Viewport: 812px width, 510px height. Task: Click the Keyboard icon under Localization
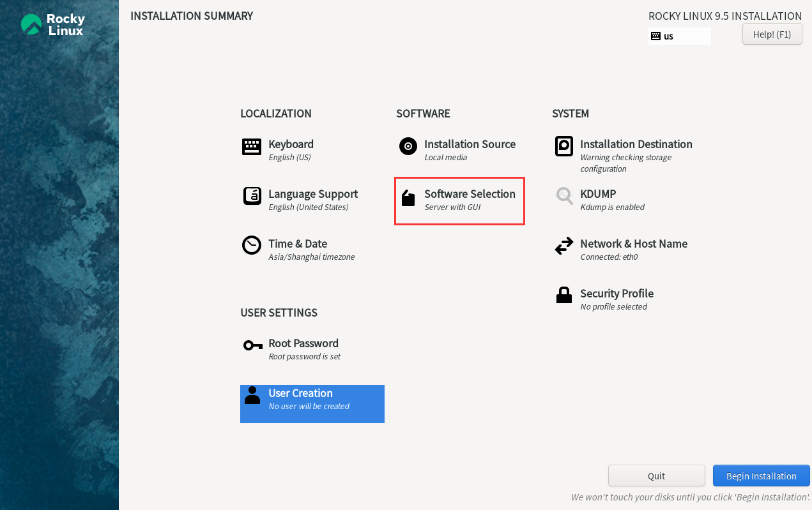coord(252,147)
